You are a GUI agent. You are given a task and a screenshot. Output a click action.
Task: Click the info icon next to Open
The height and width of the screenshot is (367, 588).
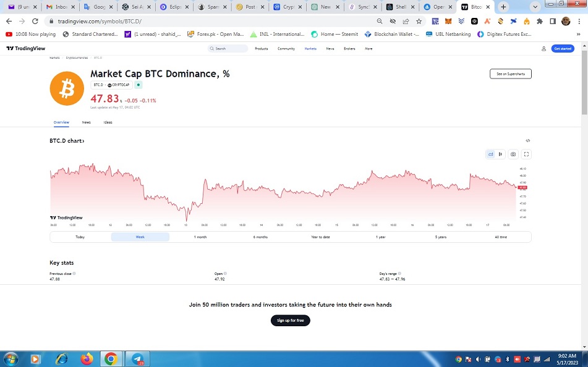pos(225,273)
